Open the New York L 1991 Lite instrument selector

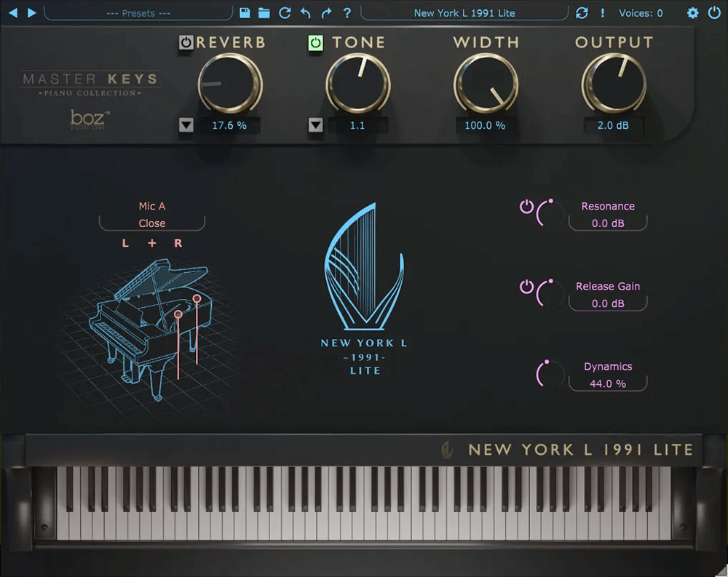464,13
